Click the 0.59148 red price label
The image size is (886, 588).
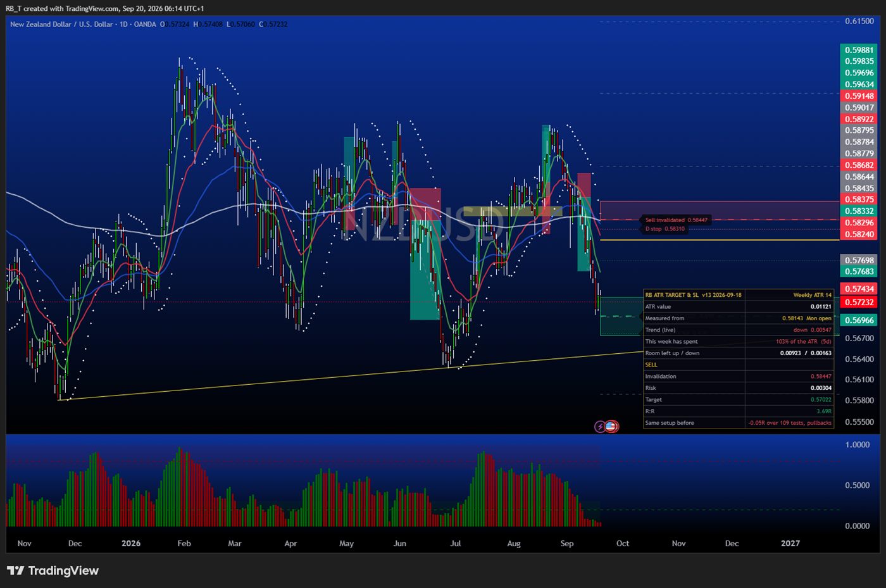(x=859, y=96)
